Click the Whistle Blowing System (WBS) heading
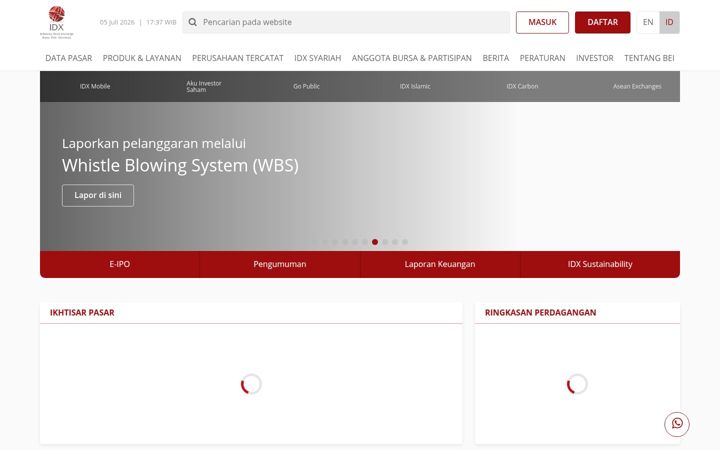Viewport: 720px width, 450px height. [x=180, y=165]
